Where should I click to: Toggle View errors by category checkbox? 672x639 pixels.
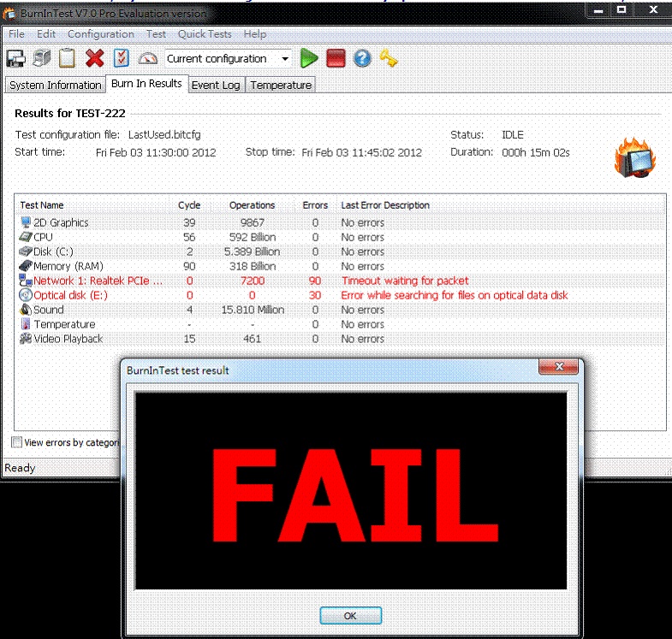pyautogui.click(x=17, y=442)
